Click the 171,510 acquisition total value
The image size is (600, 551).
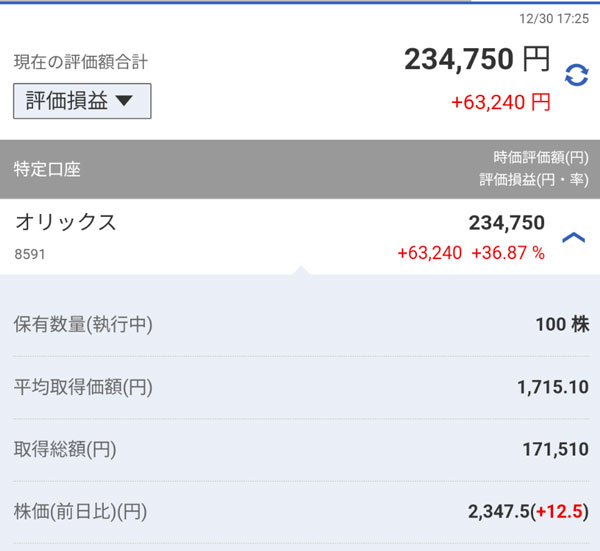click(x=555, y=449)
